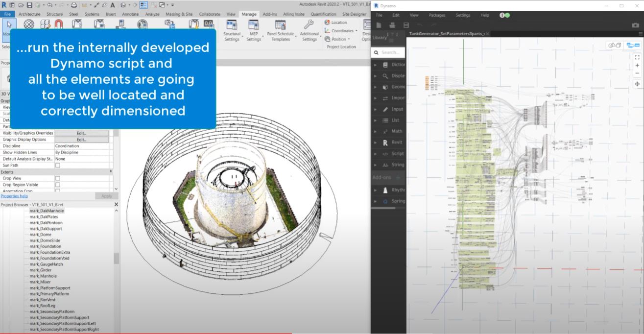This screenshot has width=644, height=334.
Task: Select mark_FoundationVoid in Project Browser
Action: pos(49,258)
